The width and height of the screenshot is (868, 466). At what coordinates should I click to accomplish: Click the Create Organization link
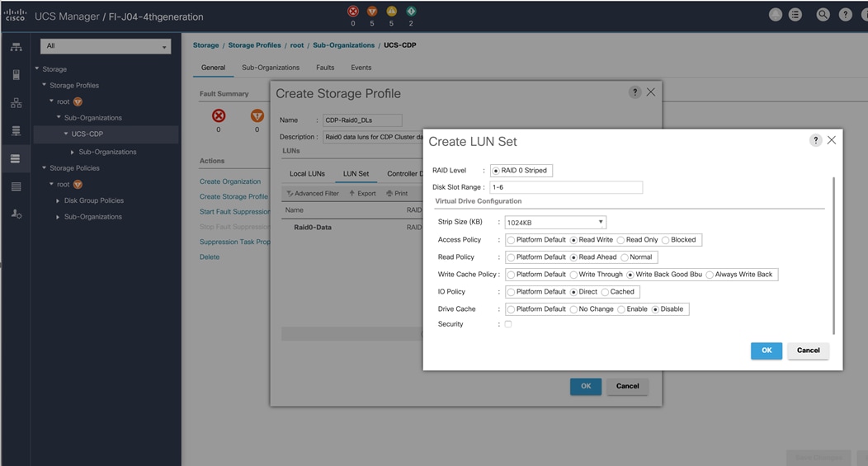coord(229,181)
